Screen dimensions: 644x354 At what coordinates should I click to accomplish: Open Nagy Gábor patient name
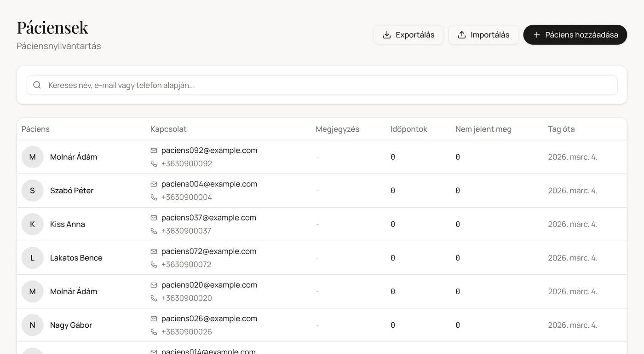pyautogui.click(x=71, y=325)
